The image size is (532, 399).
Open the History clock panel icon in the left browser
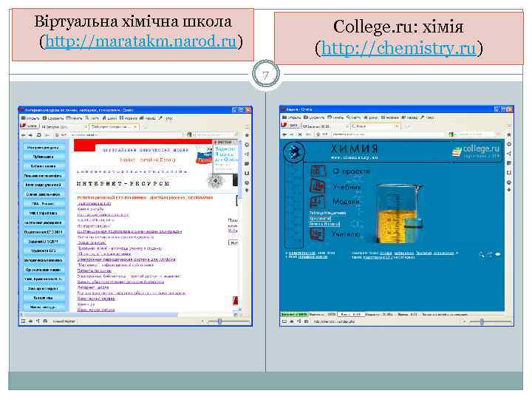[247, 183]
